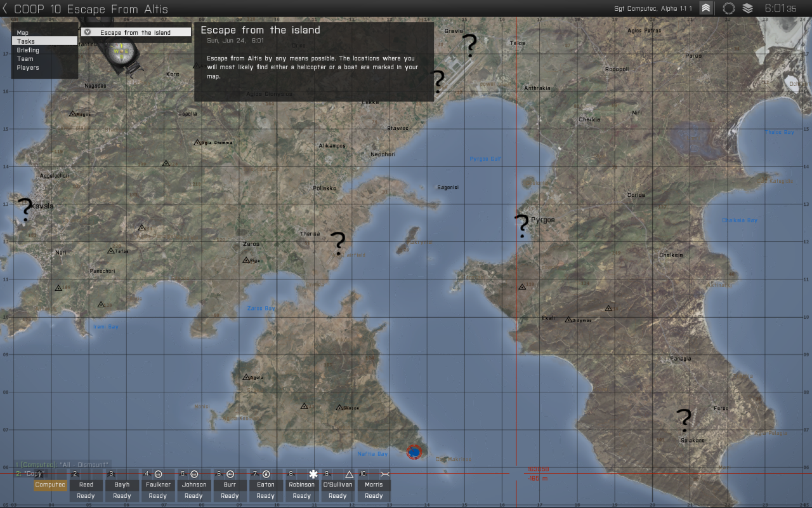The image size is (812, 508).
Task: Click the Chalkeia town label
Action: (x=671, y=255)
